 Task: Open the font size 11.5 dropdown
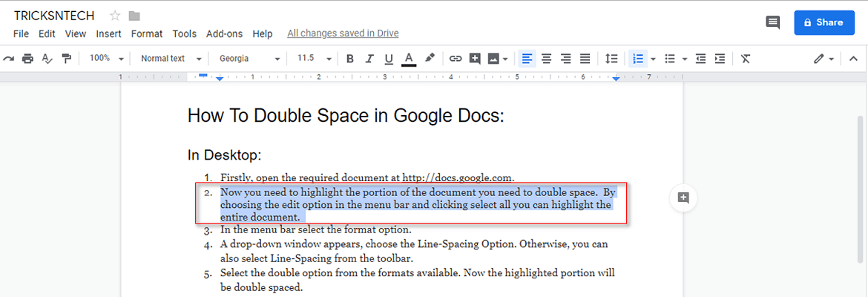pyautogui.click(x=315, y=58)
